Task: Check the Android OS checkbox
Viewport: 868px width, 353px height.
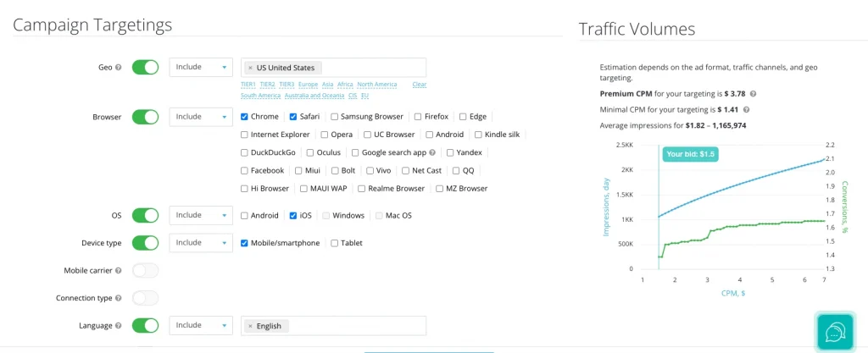Action: coord(244,216)
